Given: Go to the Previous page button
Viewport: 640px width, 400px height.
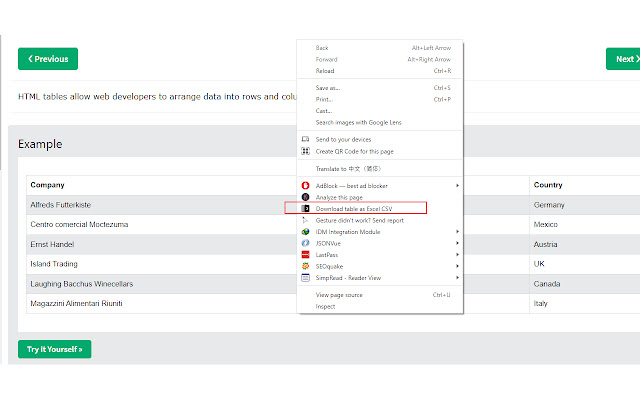Looking at the screenshot, I should point(48,59).
